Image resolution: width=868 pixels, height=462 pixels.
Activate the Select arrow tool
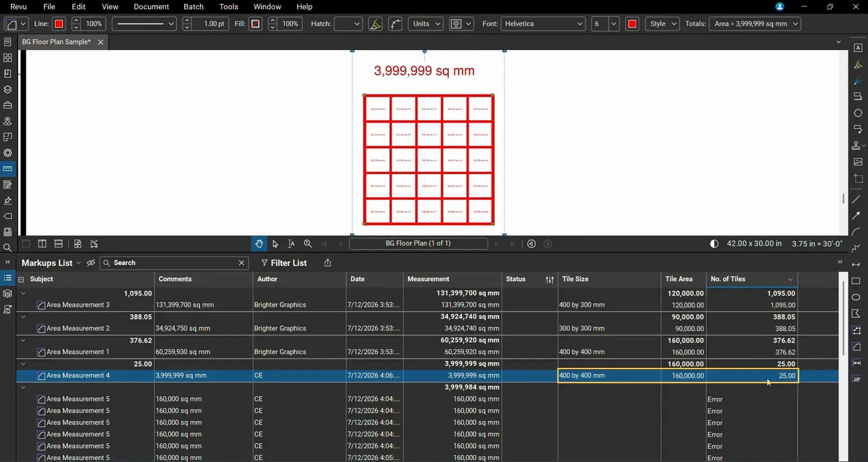[275, 244]
